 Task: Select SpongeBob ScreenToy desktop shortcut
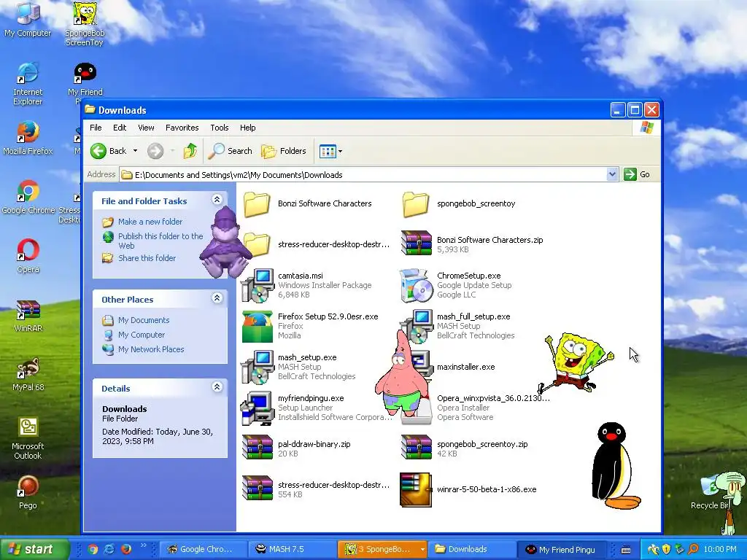coord(85,24)
